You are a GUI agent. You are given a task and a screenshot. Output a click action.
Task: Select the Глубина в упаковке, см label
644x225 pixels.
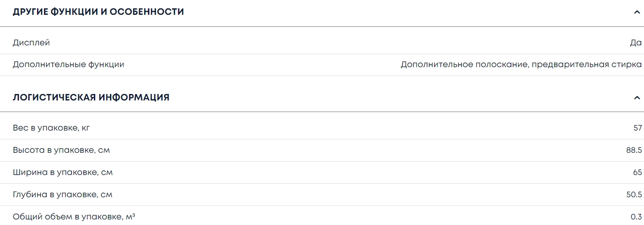click(63, 194)
